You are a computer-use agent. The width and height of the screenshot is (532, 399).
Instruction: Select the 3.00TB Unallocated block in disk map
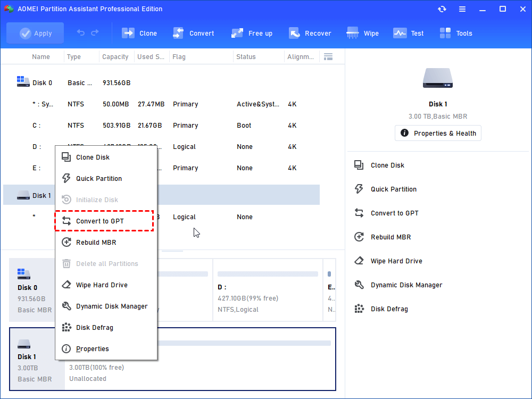[x=200, y=359]
